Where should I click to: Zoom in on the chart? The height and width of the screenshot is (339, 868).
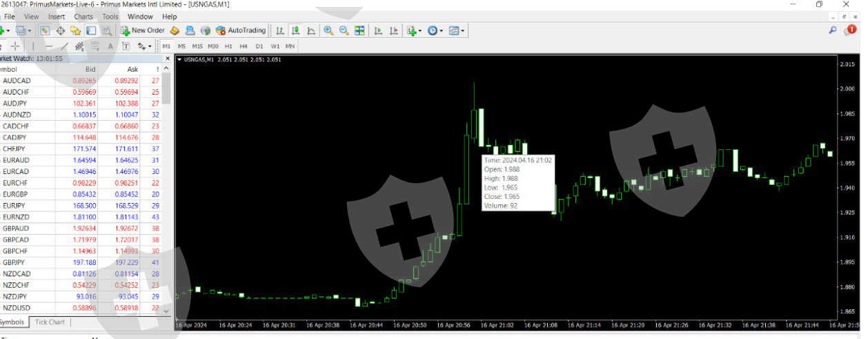coord(328,30)
